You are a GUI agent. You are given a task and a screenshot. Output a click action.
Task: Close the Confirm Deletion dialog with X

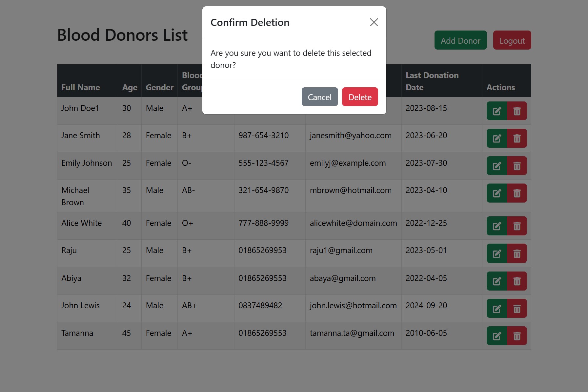tap(374, 22)
